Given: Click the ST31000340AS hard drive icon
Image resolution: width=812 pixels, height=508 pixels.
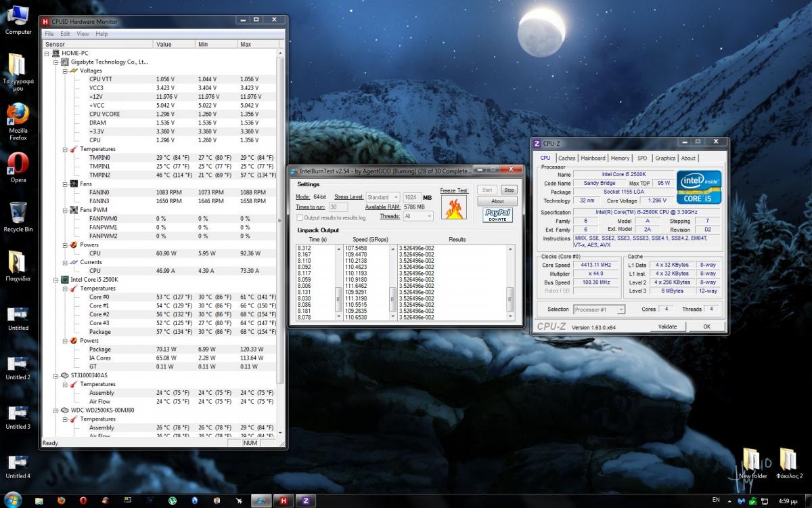Looking at the screenshot, I should [x=65, y=375].
